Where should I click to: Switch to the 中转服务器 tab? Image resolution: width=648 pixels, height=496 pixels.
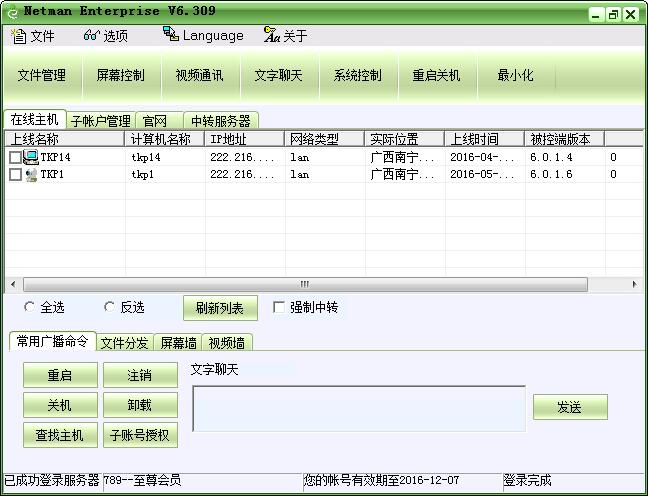pos(221,121)
